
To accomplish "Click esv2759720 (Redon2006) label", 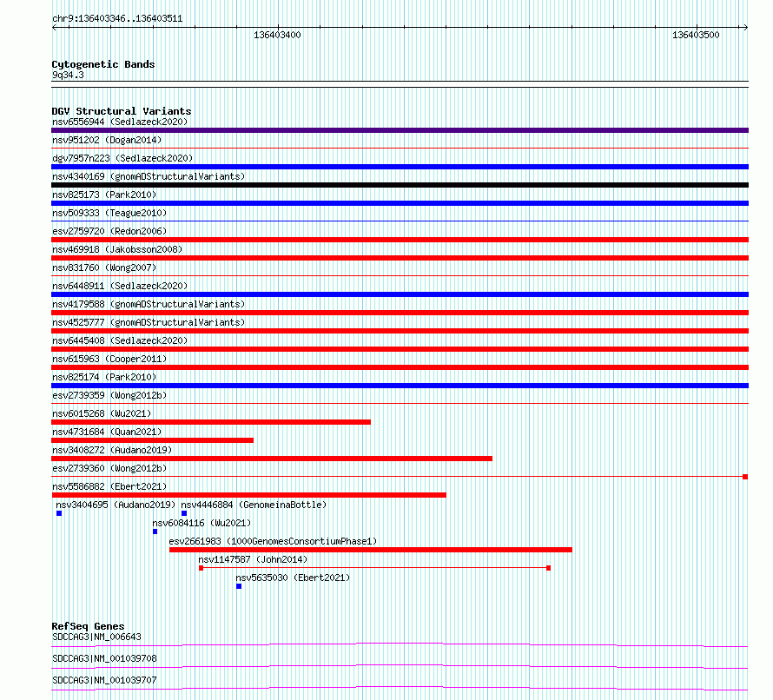I will [x=109, y=231].
